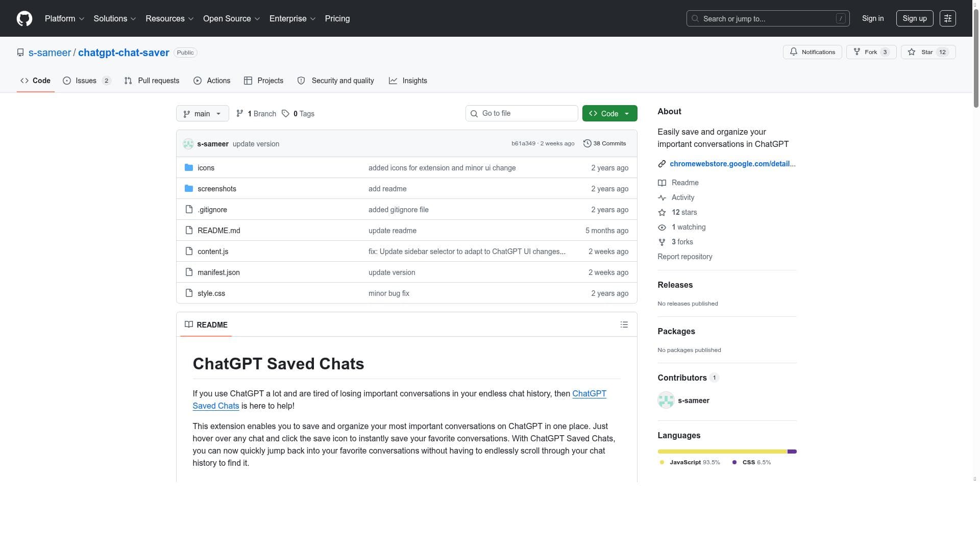Open the Pull requests tab
Viewport: 980px width, 551px height.
[152, 81]
